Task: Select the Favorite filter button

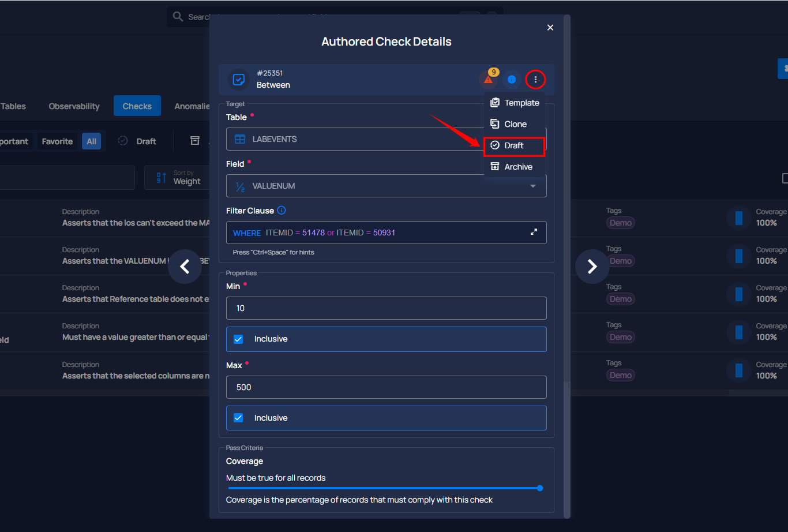Action: [x=57, y=141]
